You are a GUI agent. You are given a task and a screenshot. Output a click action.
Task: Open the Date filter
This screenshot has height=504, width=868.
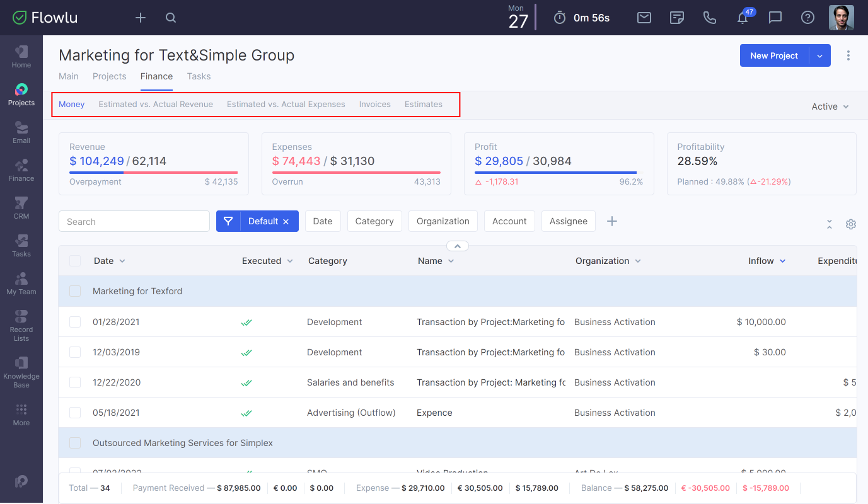tap(323, 221)
